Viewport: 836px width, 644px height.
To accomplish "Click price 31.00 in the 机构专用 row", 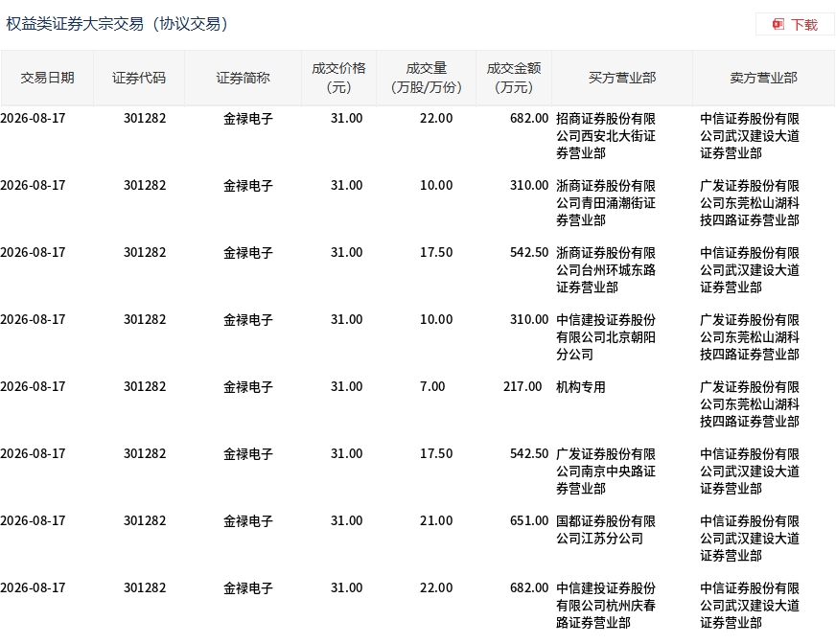I will pos(346,386).
